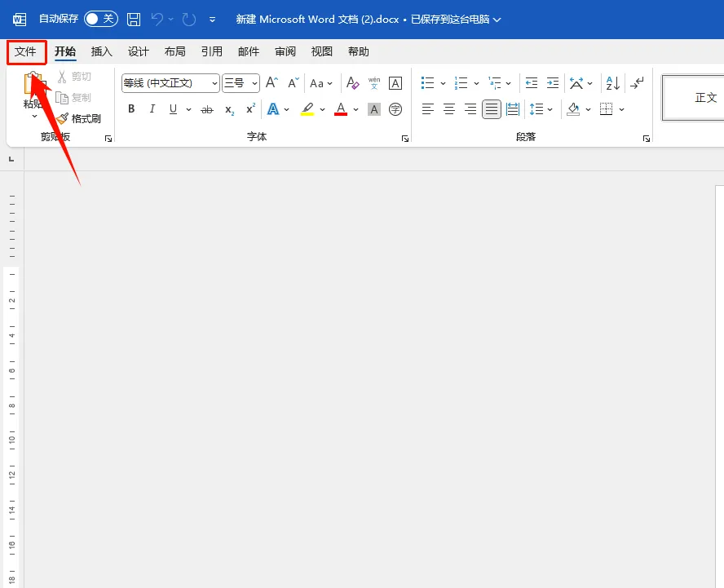Toggle subscript formatting

(229, 109)
